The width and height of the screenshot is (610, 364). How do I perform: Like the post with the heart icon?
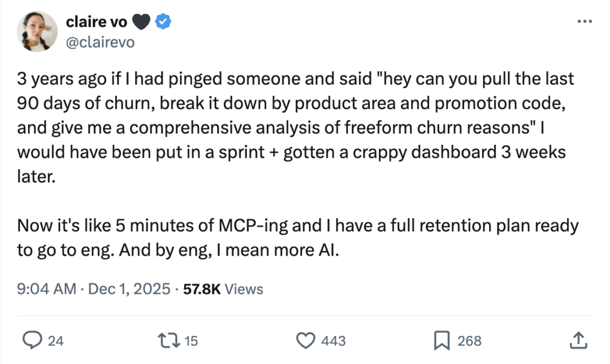pyautogui.click(x=306, y=341)
